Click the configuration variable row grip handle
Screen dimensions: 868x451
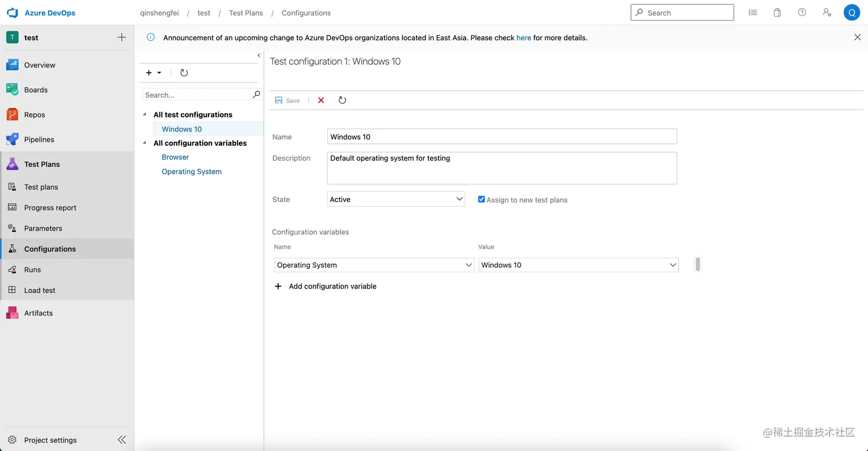[697, 264]
